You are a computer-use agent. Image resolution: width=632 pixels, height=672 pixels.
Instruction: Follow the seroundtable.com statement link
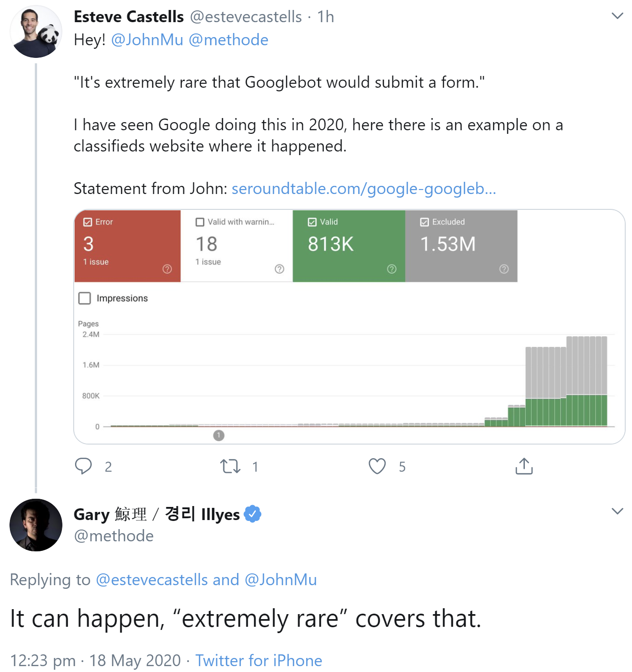point(364,189)
